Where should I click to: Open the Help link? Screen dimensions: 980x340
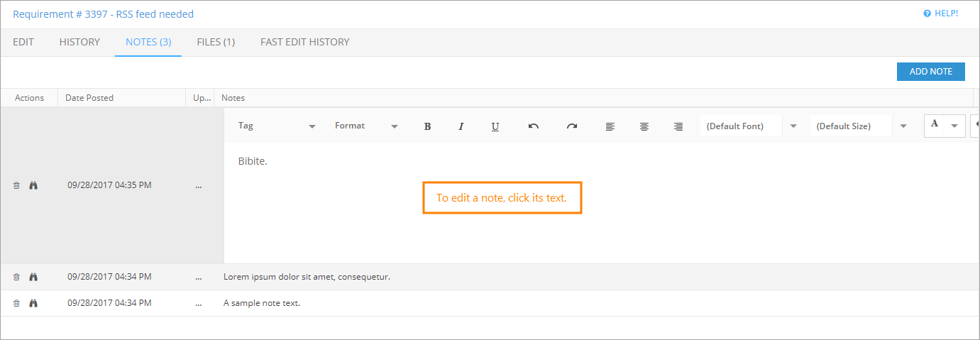(941, 13)
